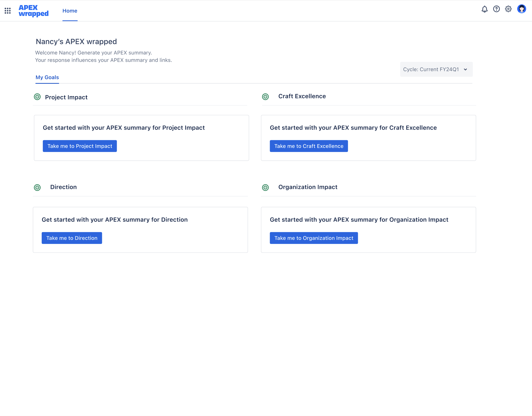Click the Project Impact target icon
Screen dimensions: 532x416
coord(37,97)
